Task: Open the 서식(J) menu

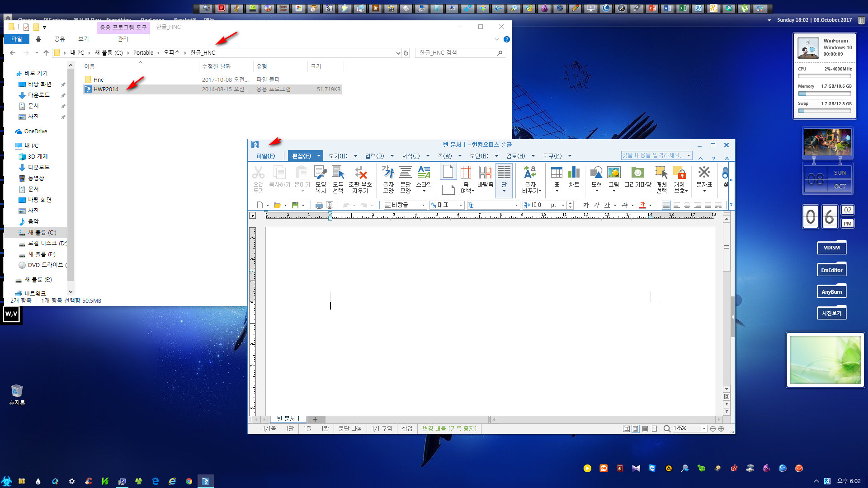Action: click(x=411, y=156)
